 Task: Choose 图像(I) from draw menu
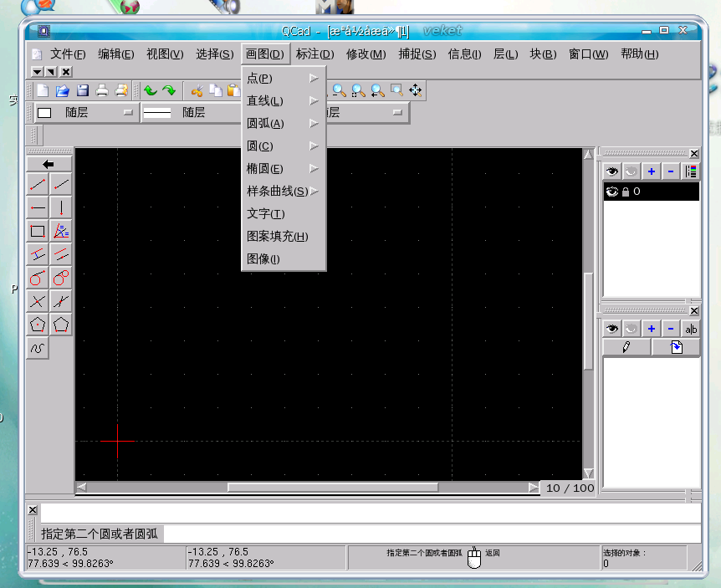284,258
